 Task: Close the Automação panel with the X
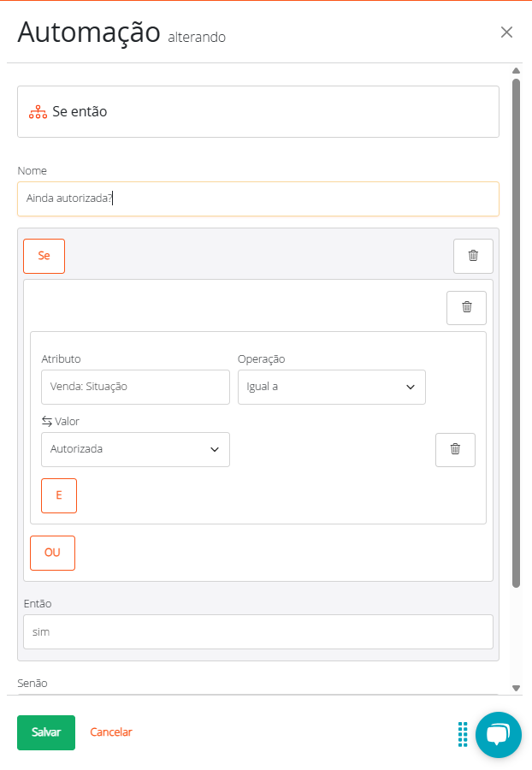pyautogui.click(x=506, y=33)
